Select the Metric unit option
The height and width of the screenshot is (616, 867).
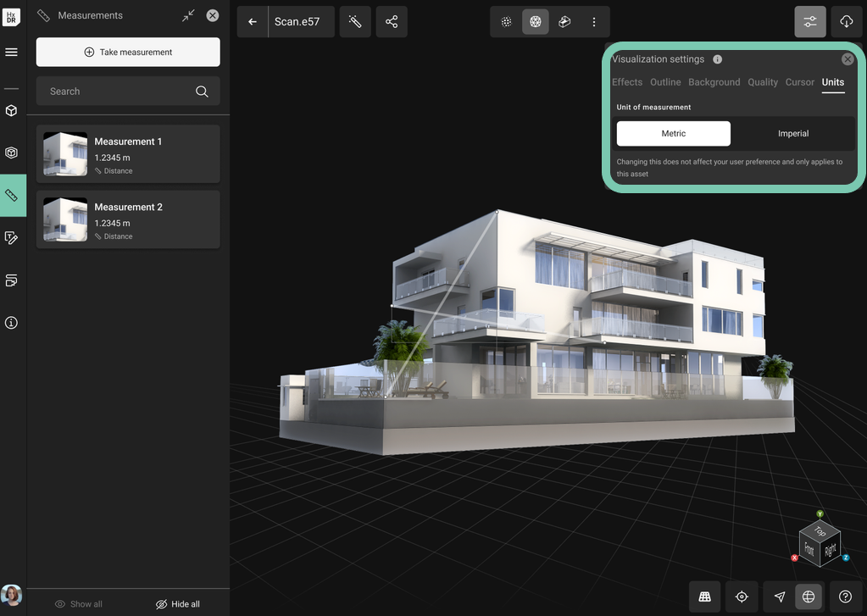click(674, 133)
